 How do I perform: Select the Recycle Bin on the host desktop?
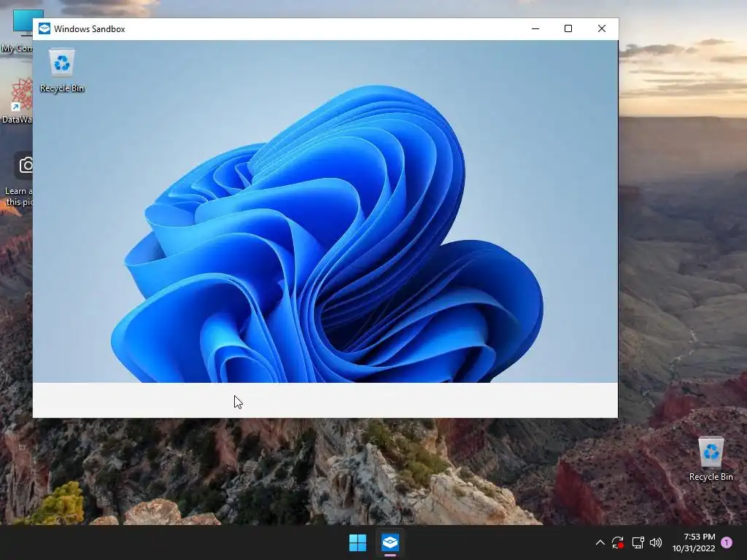pyautogui.click(x=711, y=459)
